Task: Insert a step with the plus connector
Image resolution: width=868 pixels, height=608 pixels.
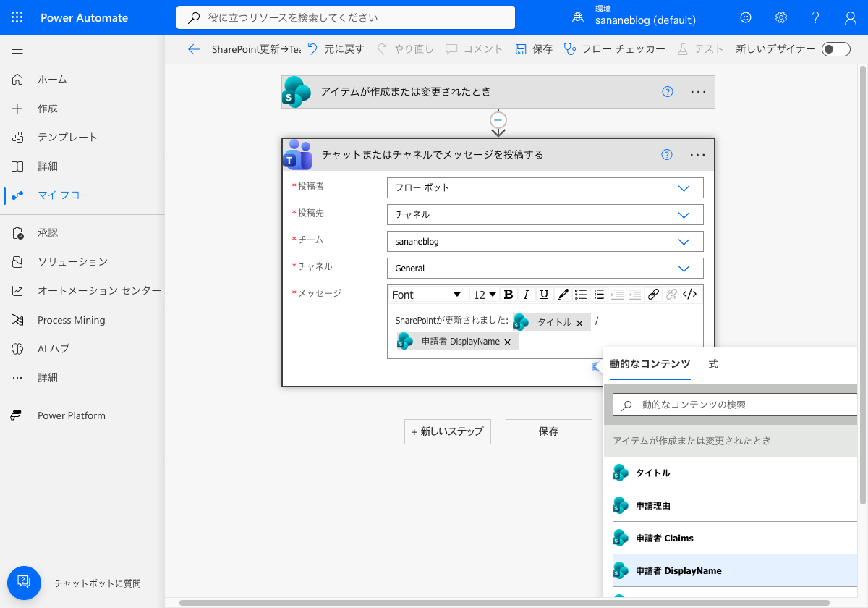Action: [x=498, y=120]
